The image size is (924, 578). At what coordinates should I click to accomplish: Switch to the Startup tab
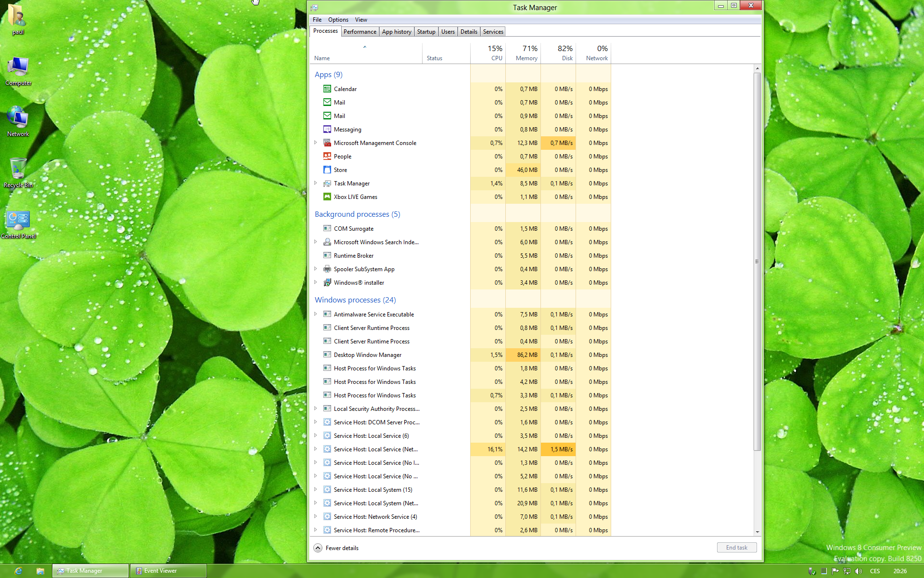[x=426, y=32]
